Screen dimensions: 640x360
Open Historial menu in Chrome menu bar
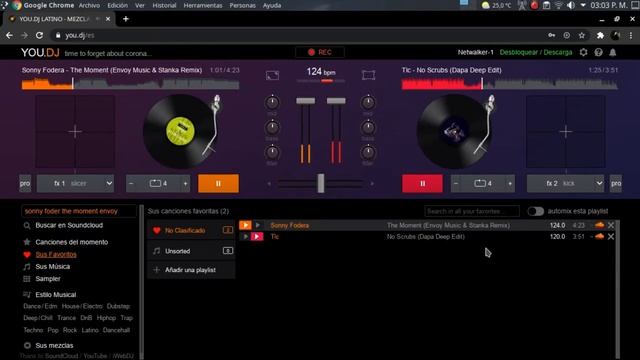click(164, 5)
